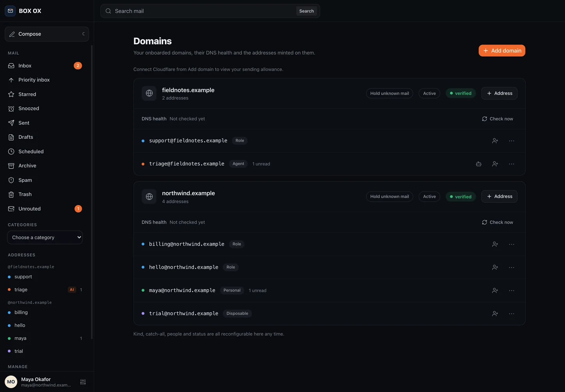Toggle Hold unknown mail for fieldnotes.example
The image size is (565, 392).
click(390, 93)
